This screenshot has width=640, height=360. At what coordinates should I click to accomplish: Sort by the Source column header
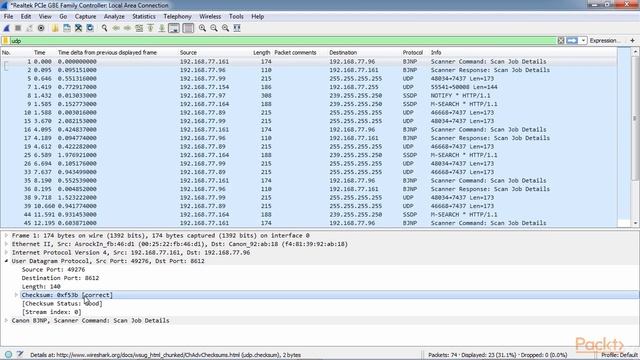point(188,52)
